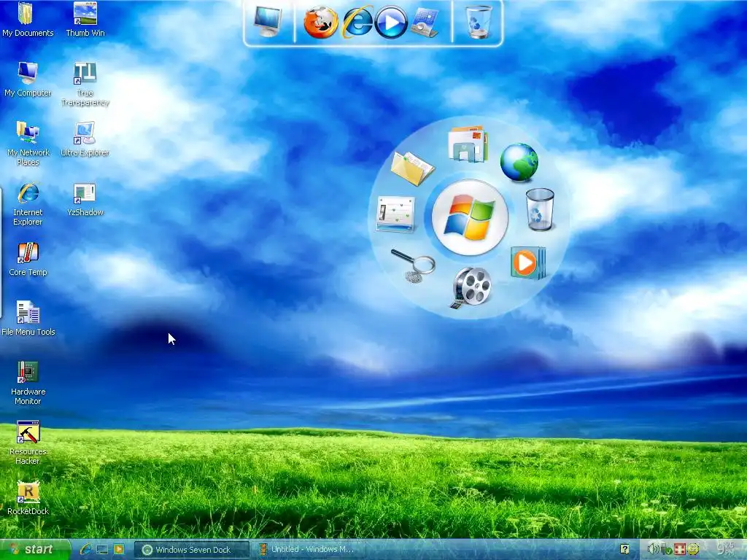
Task: Select the Internet Explorer desktop icon
Action: [x=28, y=204]
